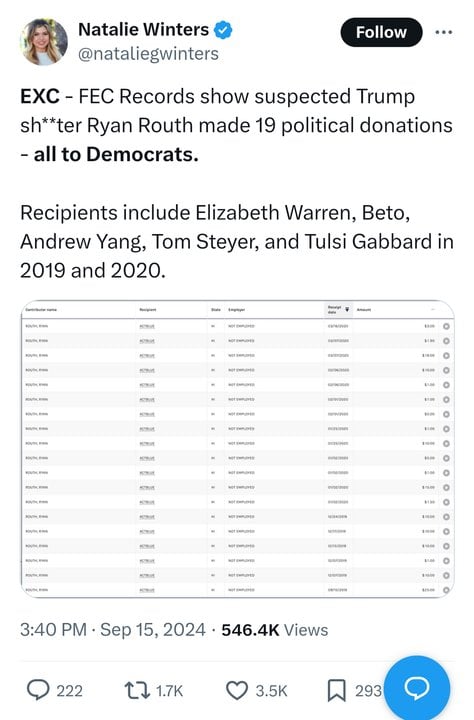Open Natalie Winters profile picture
The width and height of the screenshot is (474, 720).
pyautogui.click(x=44, y=42)
